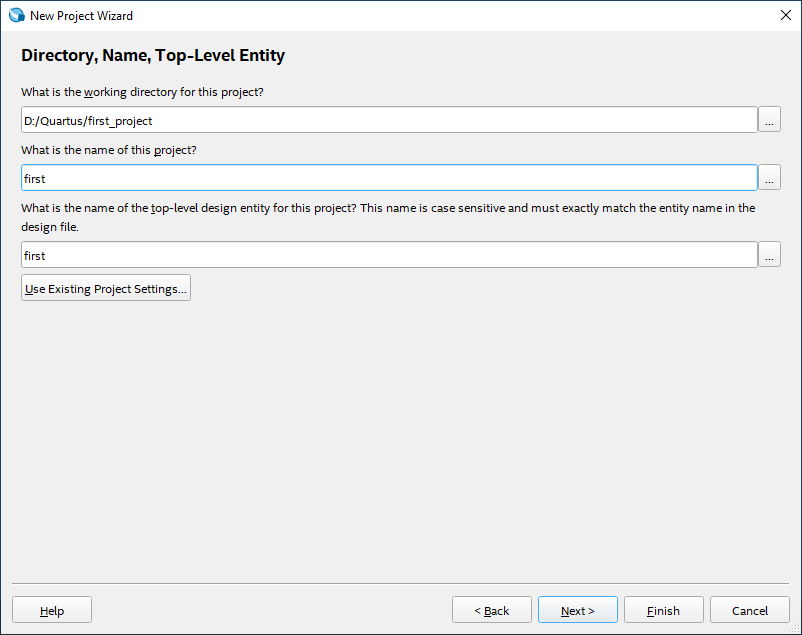The height and width of the screenshot is (635, 802).
Task: Cancel the new project wizard
Action: [x=749, y=610]
